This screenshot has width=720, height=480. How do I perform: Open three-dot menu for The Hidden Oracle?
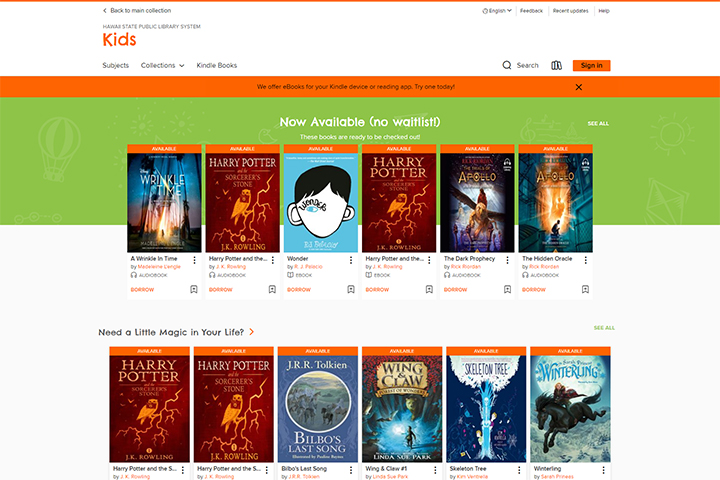tap(585, 260)
